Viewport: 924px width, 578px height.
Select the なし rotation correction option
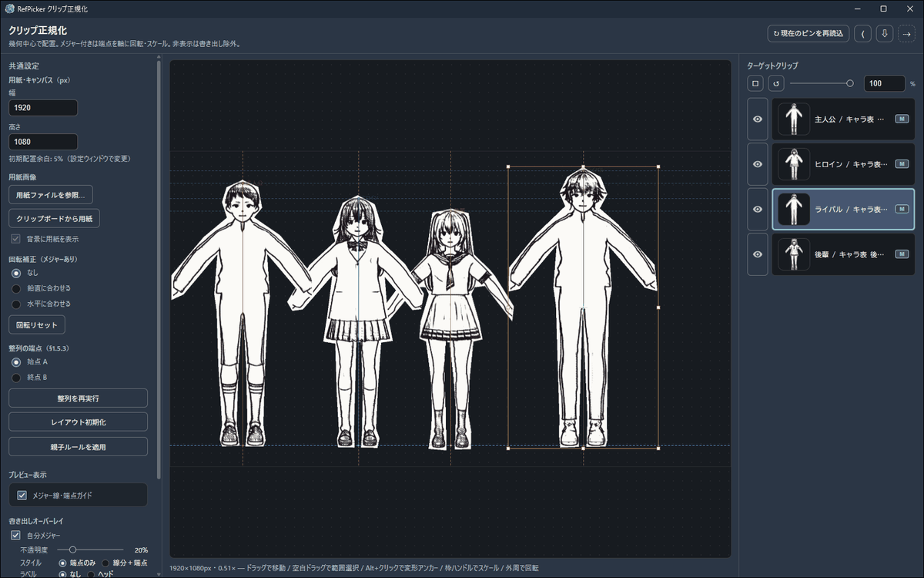(x=16, y=273)
